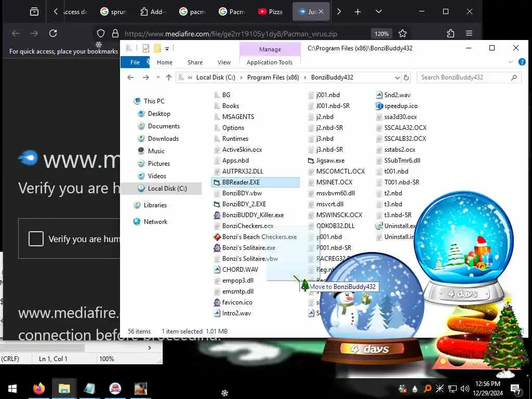The image size is (532, 399).
Task: Switch to the View ribbon tab
Action: (224, 62)
